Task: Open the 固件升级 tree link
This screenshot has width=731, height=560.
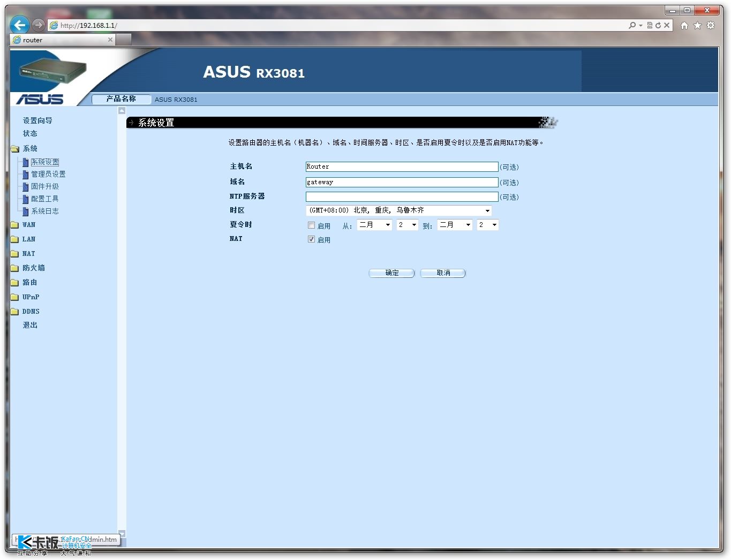Action: coord(45,187)
